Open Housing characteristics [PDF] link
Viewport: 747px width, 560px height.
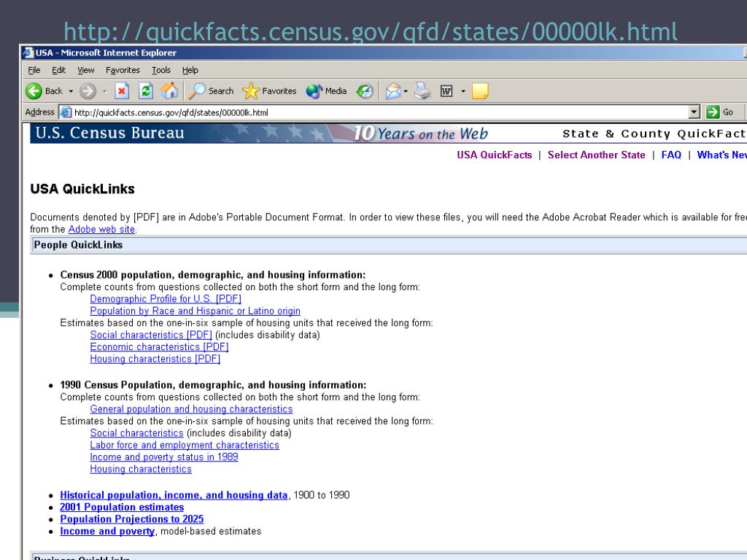coord(155,359)
